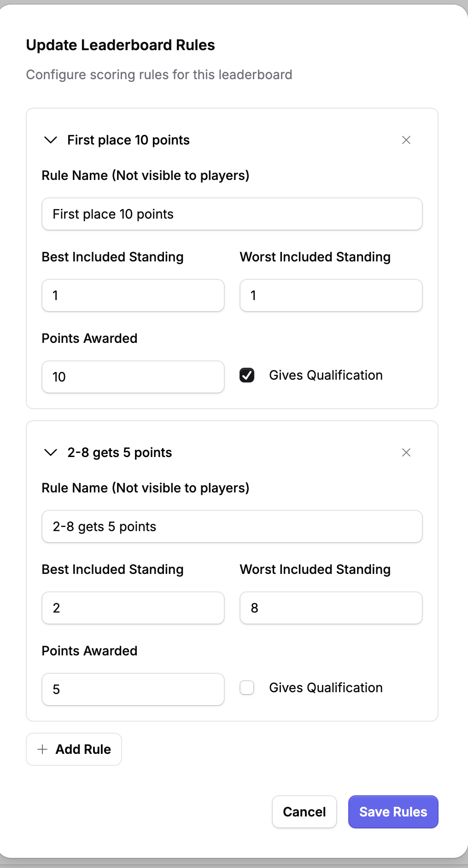Viewport: 468px width, 868px height.
Task: Delete the 2-8 gets 5 points rule
Action: tap(406, 452)
